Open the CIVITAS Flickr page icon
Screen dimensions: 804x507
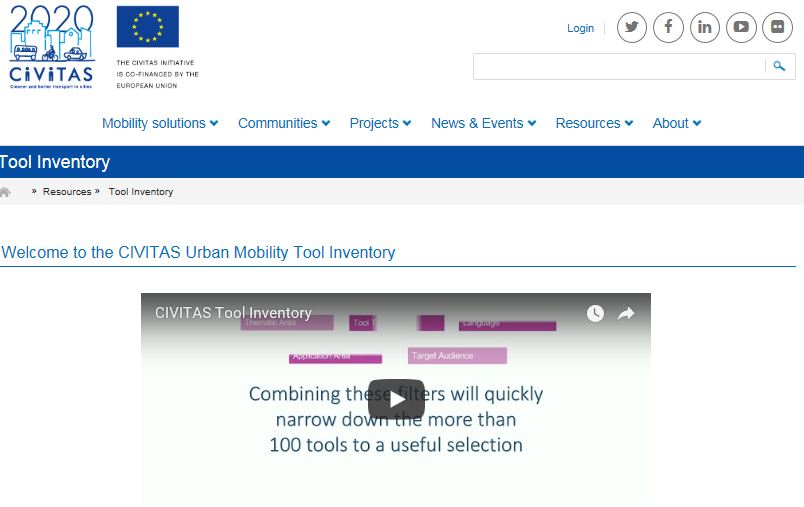(x=777, y=27)
